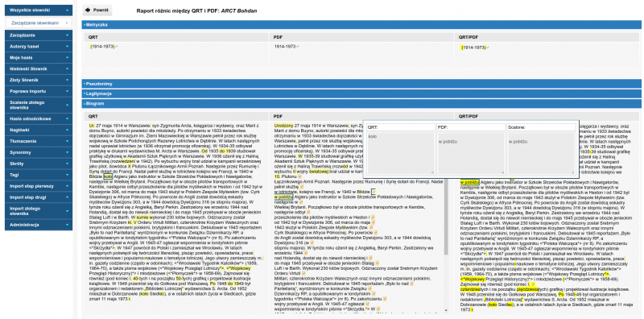Click the highlighted koło word in QRT text
This screenshot has width=644, height=319.
tap(109, 176)
